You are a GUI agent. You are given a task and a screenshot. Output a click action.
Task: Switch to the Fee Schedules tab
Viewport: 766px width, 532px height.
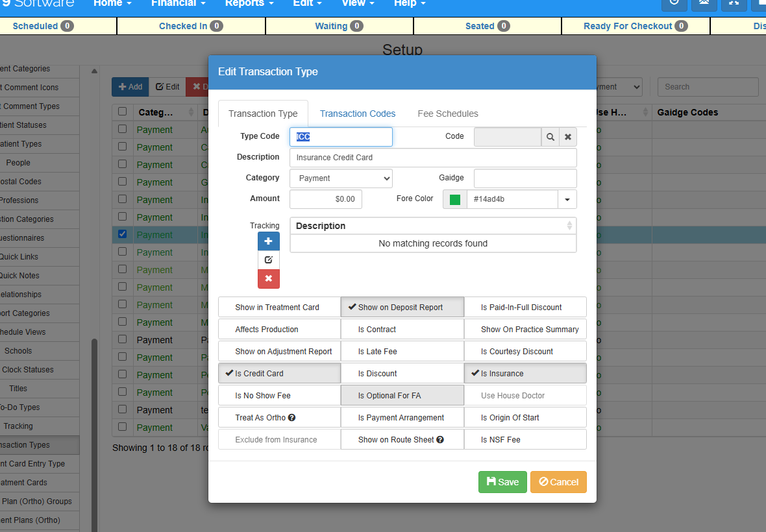click(448, 114)
